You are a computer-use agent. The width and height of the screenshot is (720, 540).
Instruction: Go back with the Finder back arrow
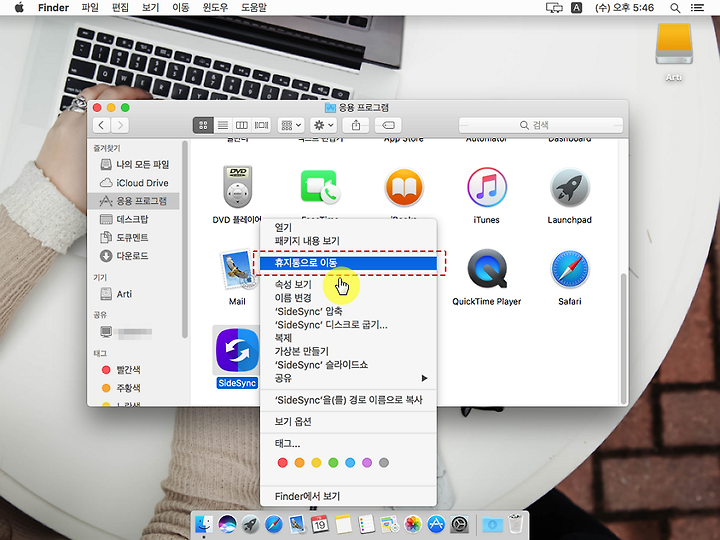pos(101,125)
